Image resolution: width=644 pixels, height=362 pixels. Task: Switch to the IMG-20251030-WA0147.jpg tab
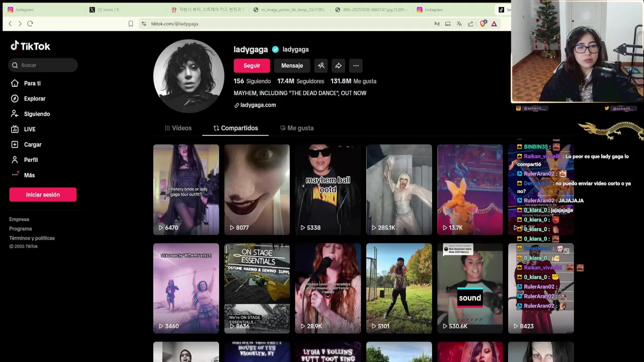click(371, 10)
